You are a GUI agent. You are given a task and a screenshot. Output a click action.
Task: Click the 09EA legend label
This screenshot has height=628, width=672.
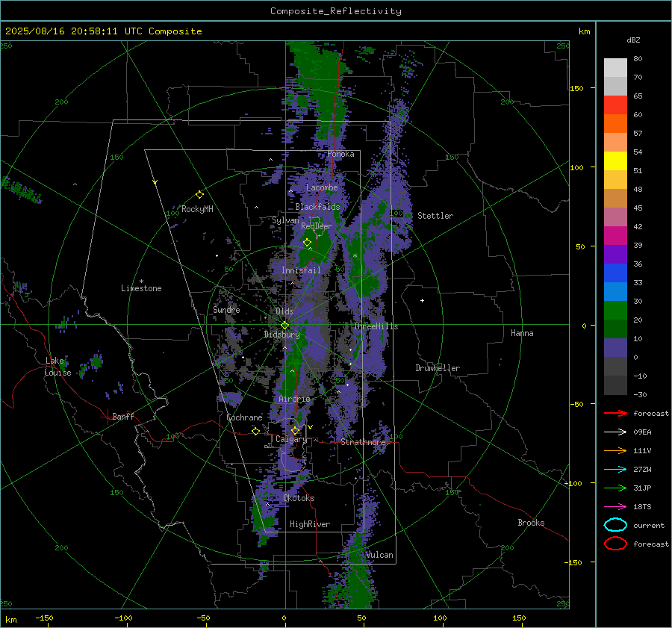(642, 432)
